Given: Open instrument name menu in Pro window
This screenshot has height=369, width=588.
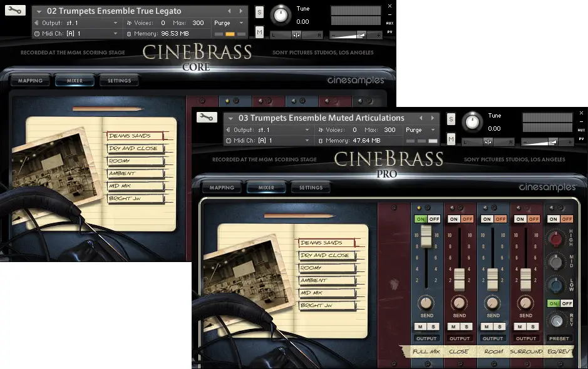Looking at the screenshot, I should pyautogui.click(x=230, y=118).
